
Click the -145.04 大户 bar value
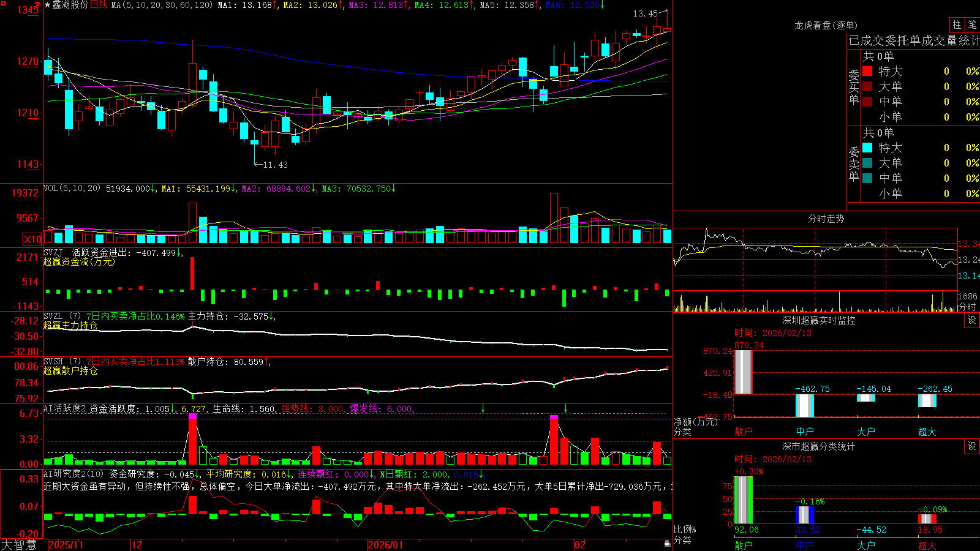point(873,389)
